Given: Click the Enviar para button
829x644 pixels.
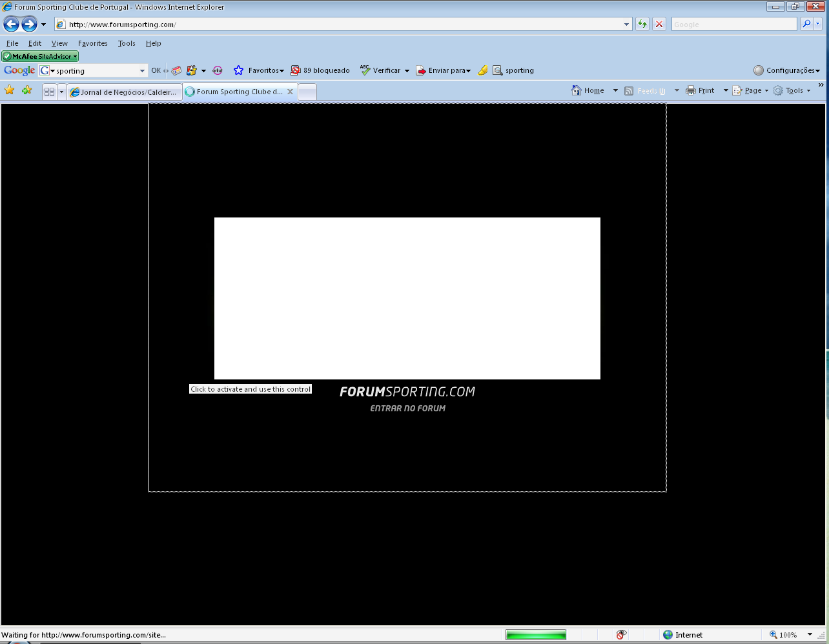Looking at the screenshot, I should click(444, 71).
